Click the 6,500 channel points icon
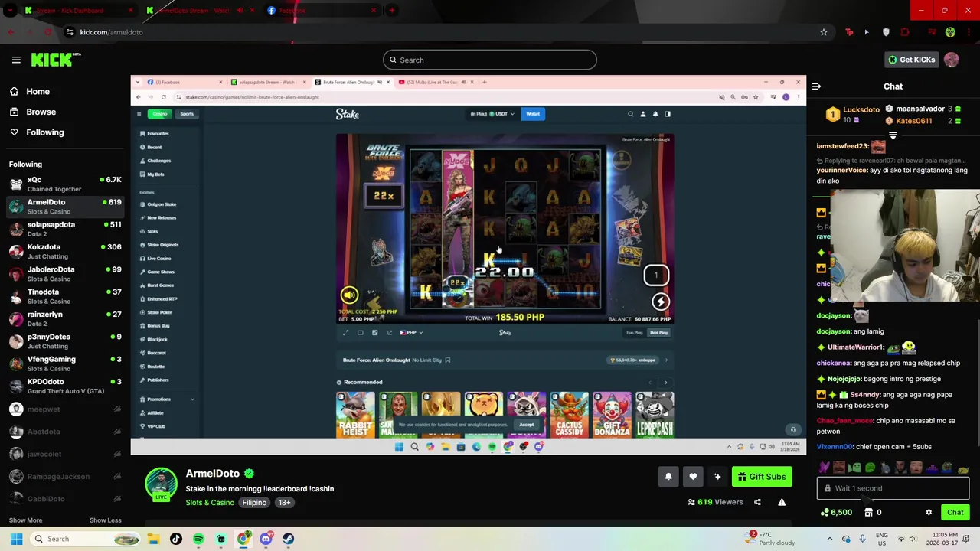Viewport: 980px width, 551px height. coord(836,513)
